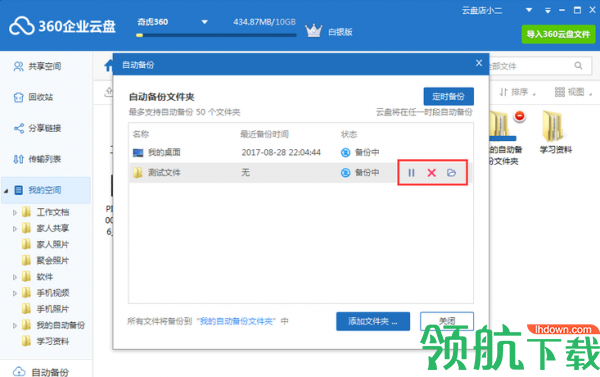Click 状态 column header
Viewport: 600px width, 377px height.
pos(349,134)
